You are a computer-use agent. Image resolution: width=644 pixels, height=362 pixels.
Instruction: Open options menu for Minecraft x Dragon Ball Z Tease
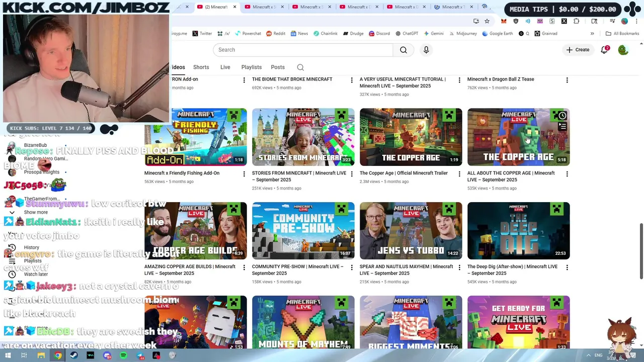pos(567,80)
